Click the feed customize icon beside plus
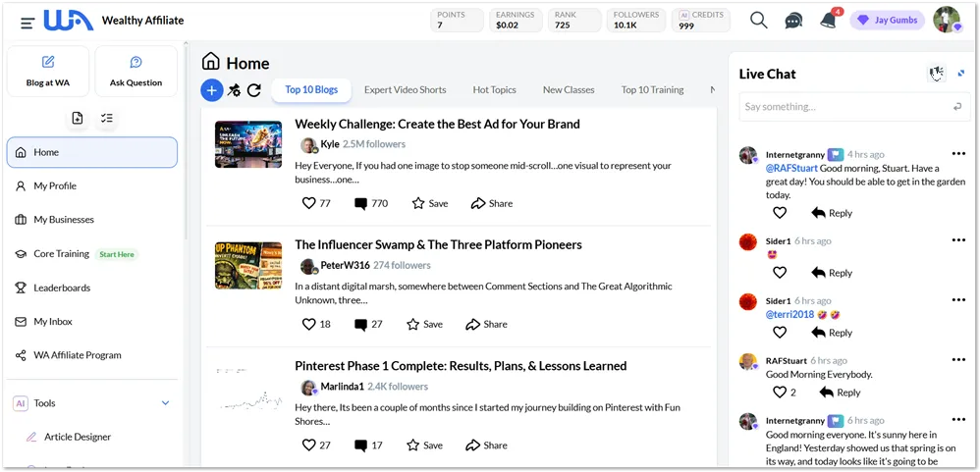The height and width of the screenshot is (472, 980). 234,90
